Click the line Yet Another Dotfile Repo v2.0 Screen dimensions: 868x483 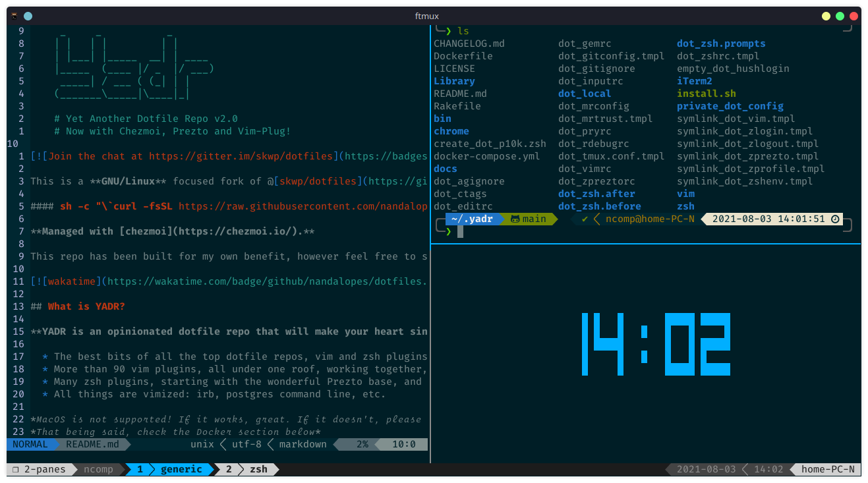tap(146, 119)
